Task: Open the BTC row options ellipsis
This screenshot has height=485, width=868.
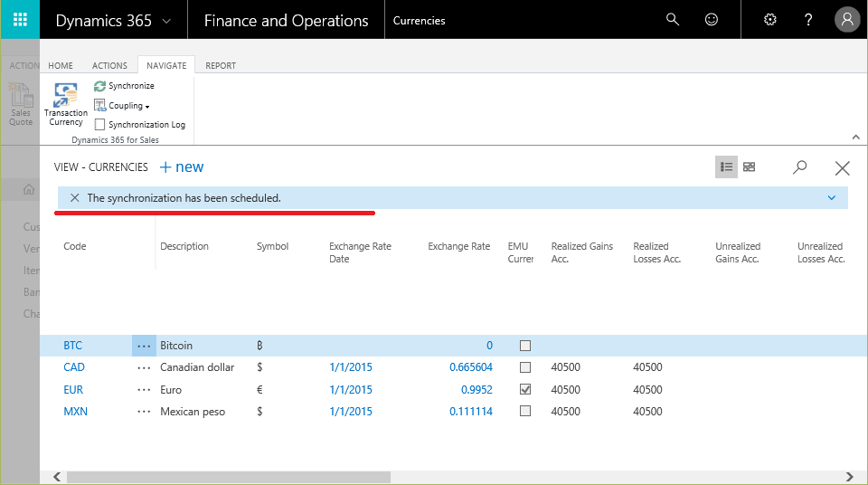Action: click(144, 346)
